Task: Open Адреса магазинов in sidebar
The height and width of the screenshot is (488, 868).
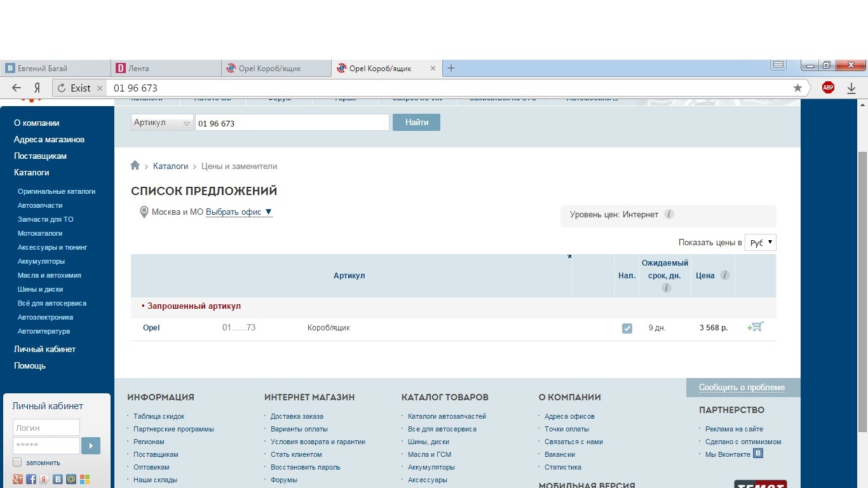Action: pyautogui.click(x=49, y=139)
